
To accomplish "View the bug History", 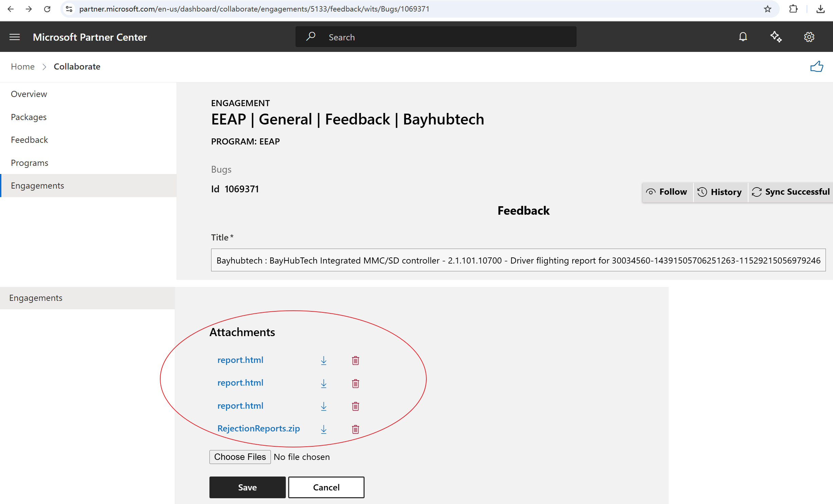I will (x=720, y=192).
